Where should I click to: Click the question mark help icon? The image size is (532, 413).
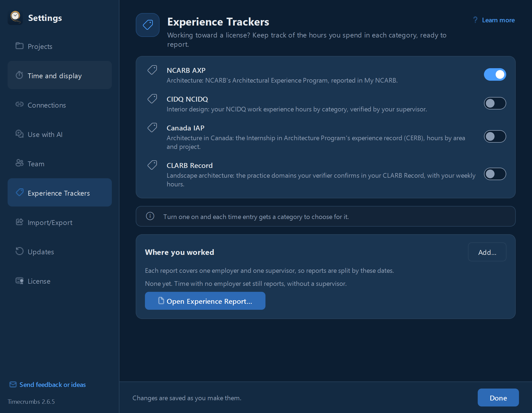[475, 20]
